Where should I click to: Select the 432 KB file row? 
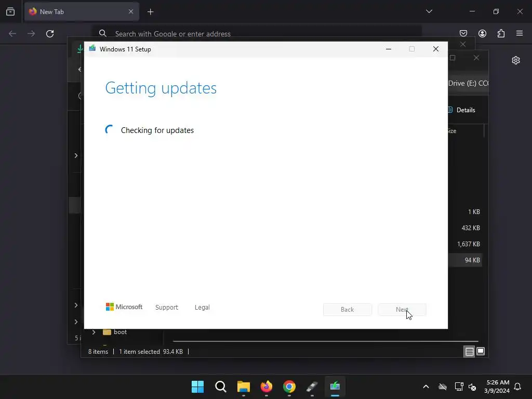point(465,228)
